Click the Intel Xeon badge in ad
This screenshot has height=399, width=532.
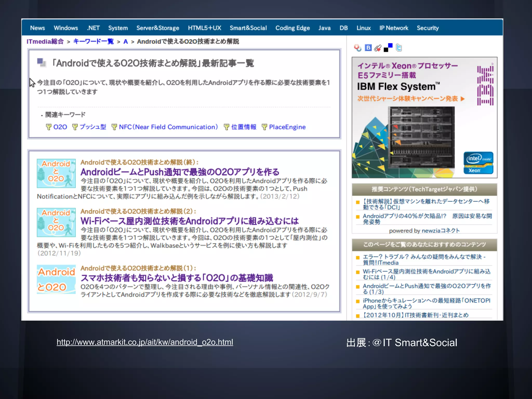[478, 163]
